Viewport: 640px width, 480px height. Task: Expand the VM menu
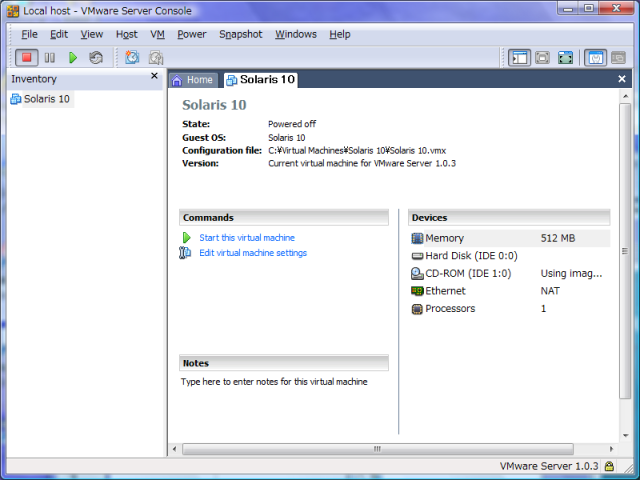point(157,34)
